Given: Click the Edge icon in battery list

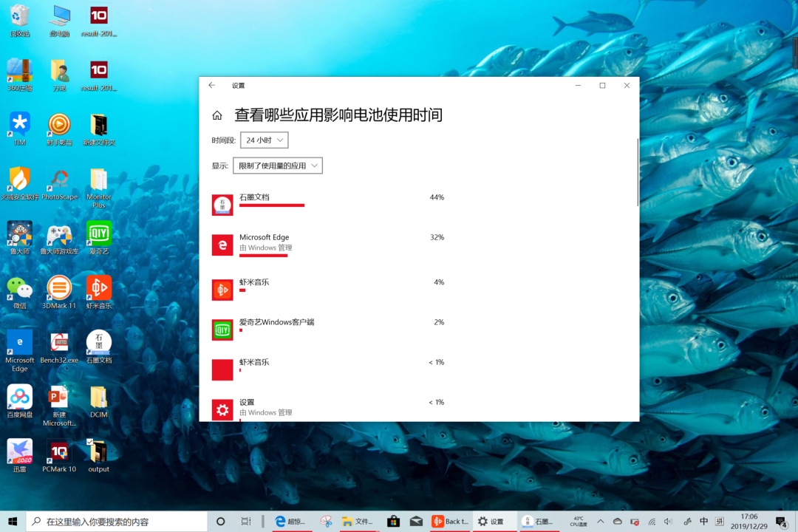Looking at the screenshot, I should [222, 245].
